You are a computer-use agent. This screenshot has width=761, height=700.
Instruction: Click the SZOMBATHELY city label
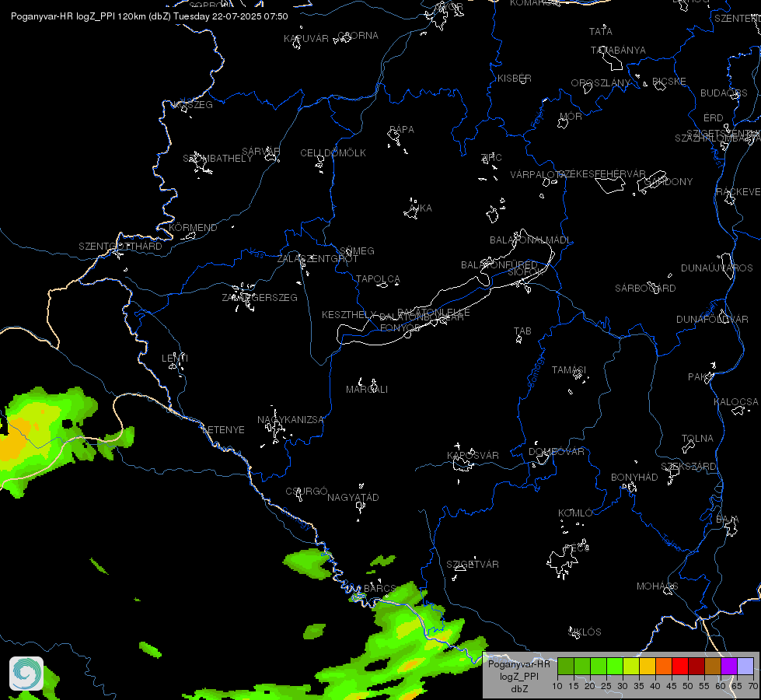(x=218, y=159)
